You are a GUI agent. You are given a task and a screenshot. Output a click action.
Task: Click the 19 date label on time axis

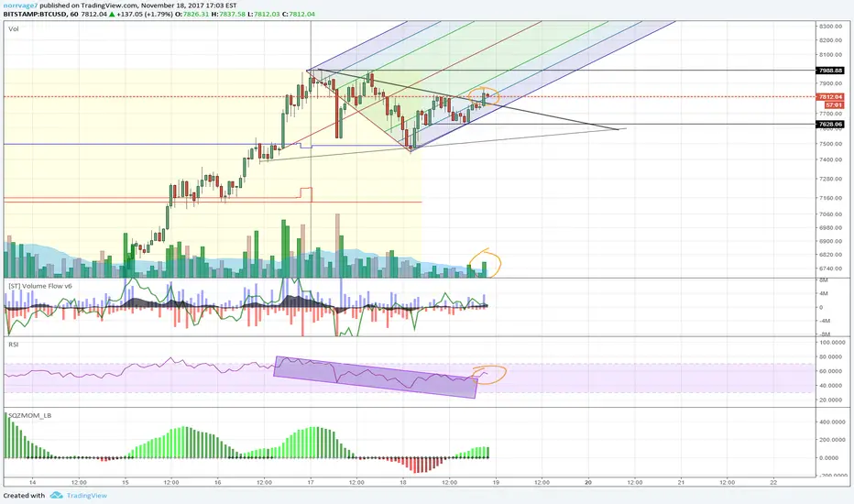[x=496, y=482]
